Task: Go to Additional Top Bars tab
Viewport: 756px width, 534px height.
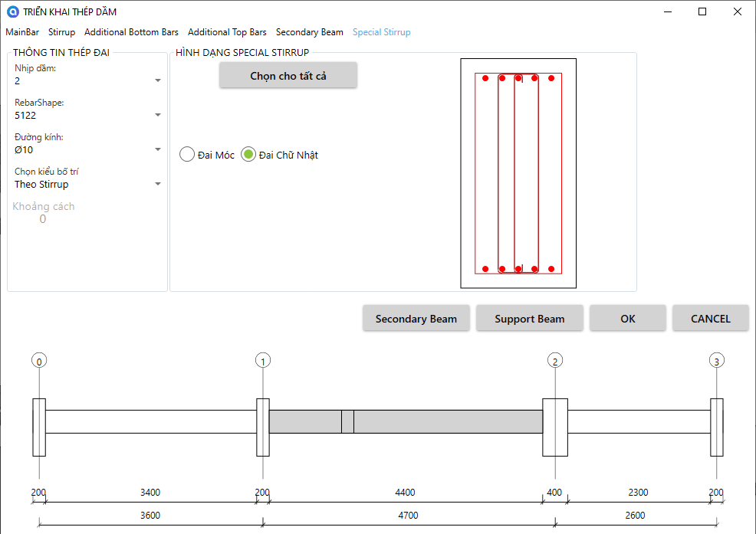Action: pyautogui.click(x=227, y=32)
